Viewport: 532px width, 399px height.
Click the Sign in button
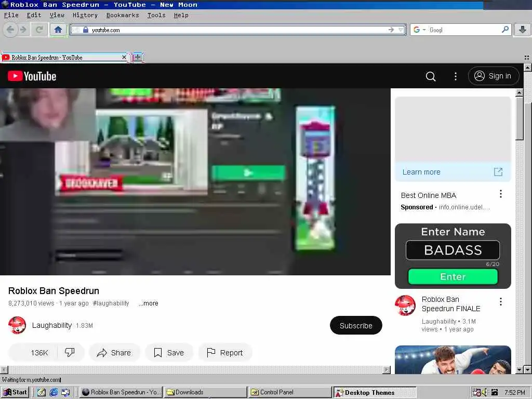click(x=494, y=76)
